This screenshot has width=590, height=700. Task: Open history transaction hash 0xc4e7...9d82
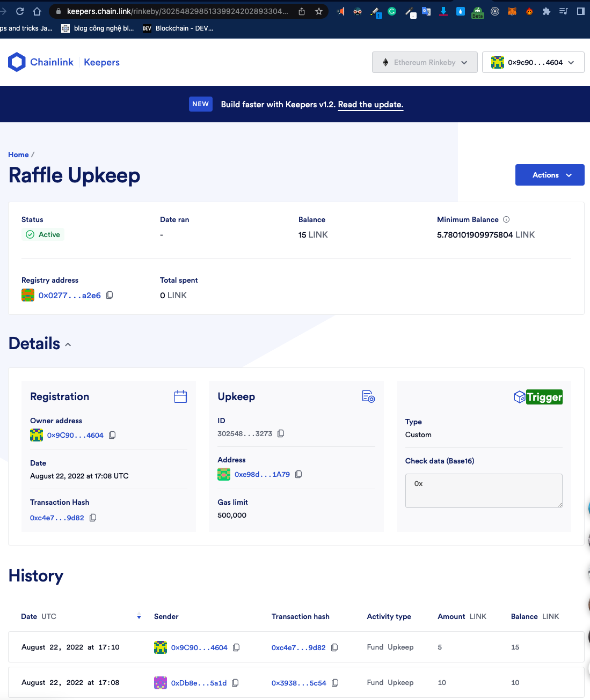point(298,647)
